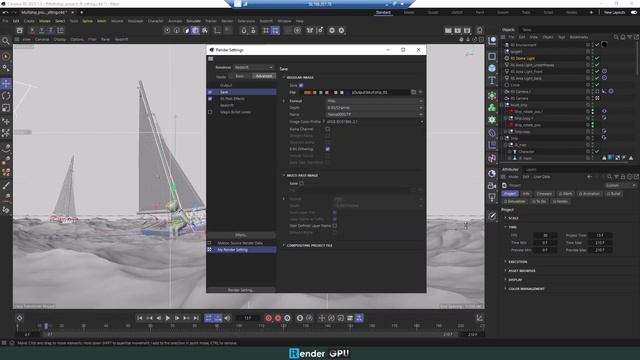The width and height of the screenshot is (640, 360).
Task: Open the Simulate menu
Action: pyautogui.click(x=193, y=21)
